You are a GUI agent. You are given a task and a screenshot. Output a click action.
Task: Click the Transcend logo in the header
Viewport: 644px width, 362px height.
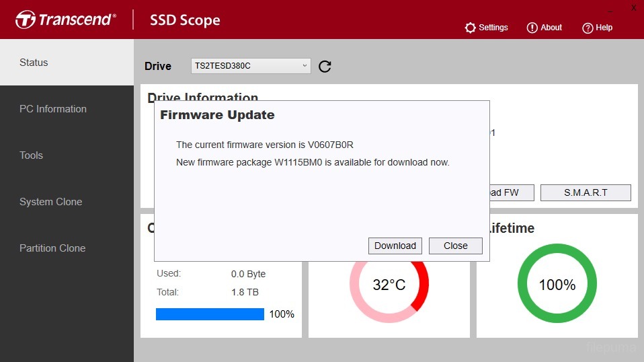coord(66,20)
